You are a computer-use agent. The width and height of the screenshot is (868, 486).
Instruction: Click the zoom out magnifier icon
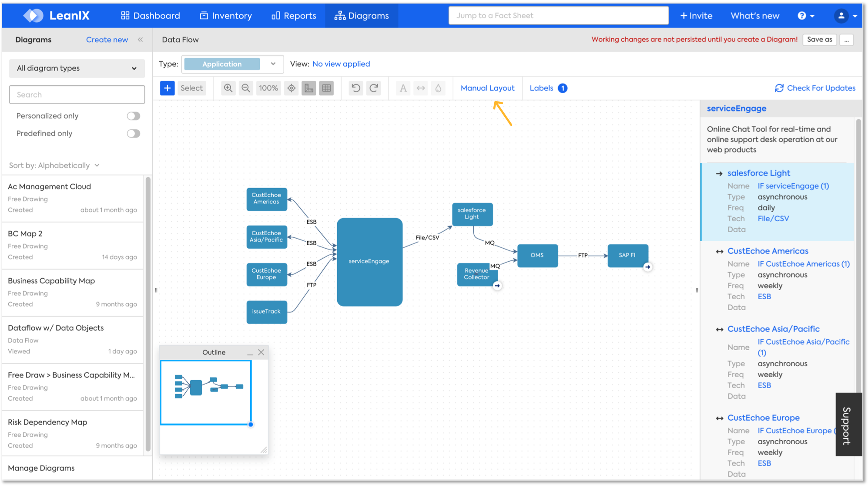coord(246,88)
